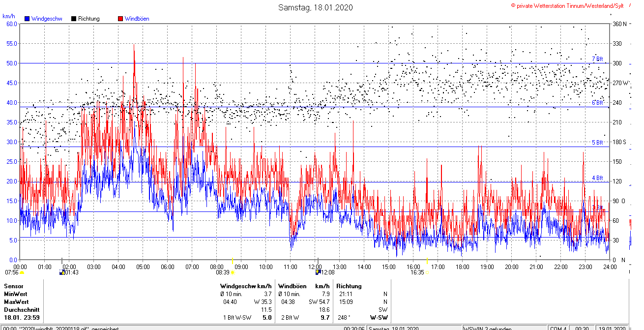This screenshot has height=330, width=644.
Task: Click the MaxWert row label
Action: 17,302
